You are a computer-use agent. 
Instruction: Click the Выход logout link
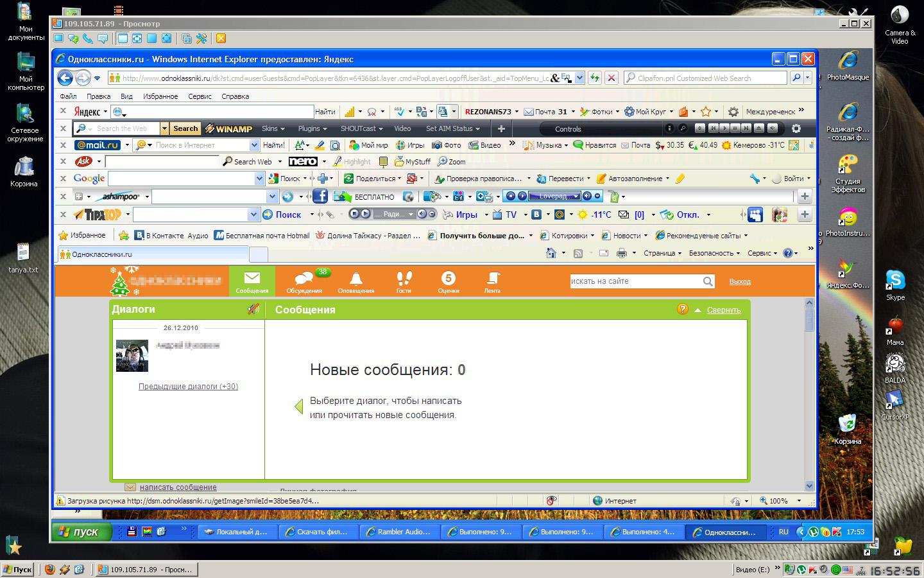coord(739,281)
